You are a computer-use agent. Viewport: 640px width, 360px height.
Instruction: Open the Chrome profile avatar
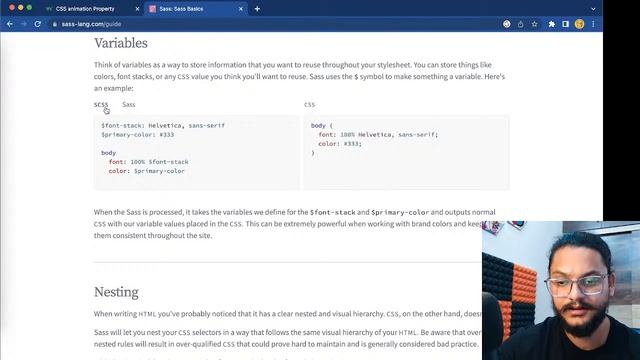coord(579,24)
